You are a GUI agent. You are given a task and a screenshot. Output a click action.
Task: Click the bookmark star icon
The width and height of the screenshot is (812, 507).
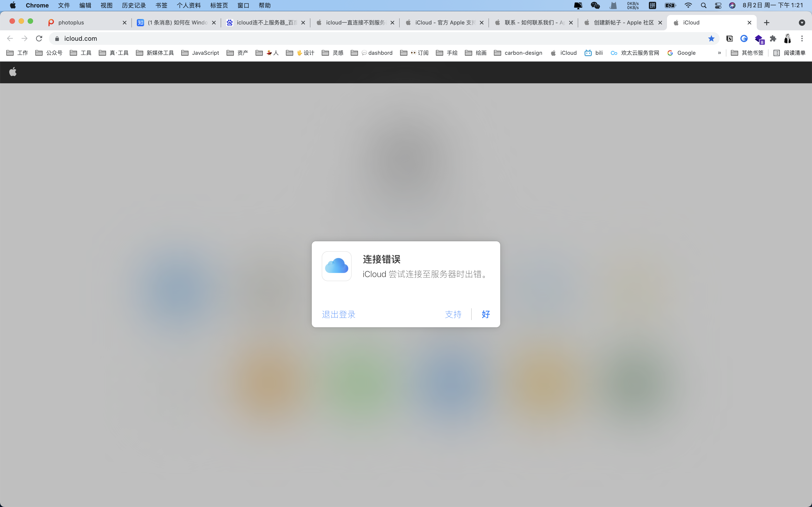tap(711, 38)
